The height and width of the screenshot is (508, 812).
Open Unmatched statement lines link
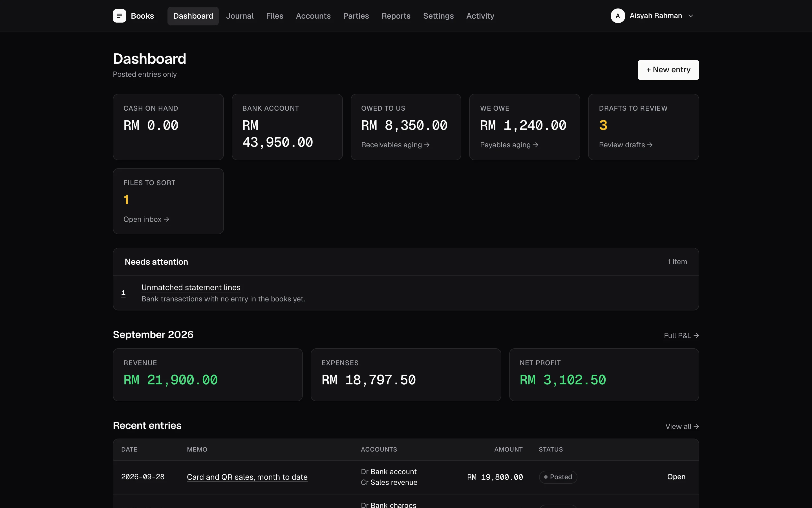(x=191, y=288)
